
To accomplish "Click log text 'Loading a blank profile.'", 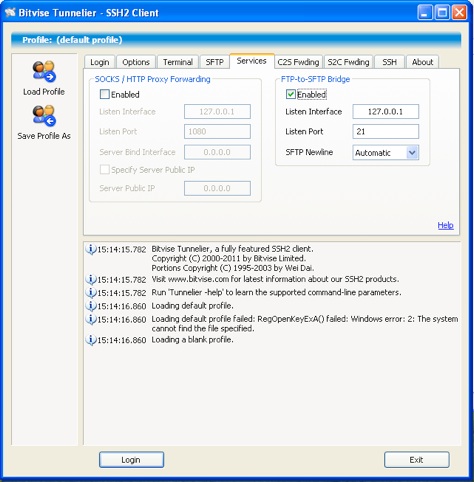I will click(192, 340).
